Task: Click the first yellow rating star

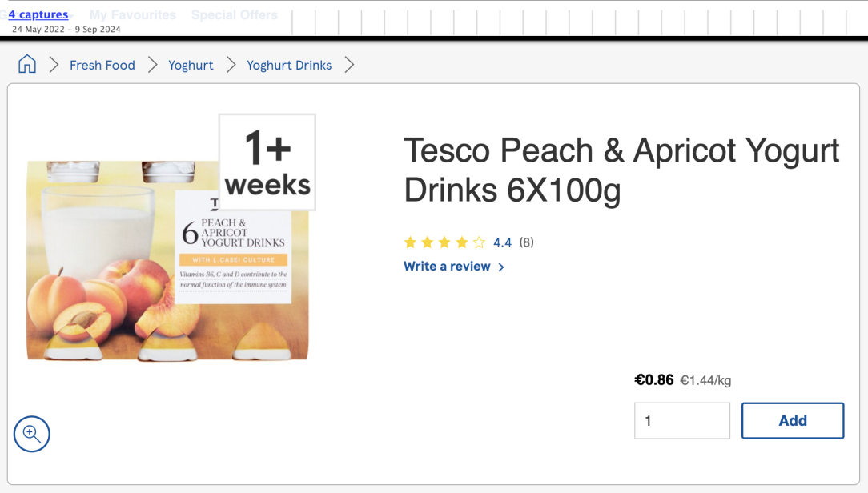Action: click(x=410, y=242)
